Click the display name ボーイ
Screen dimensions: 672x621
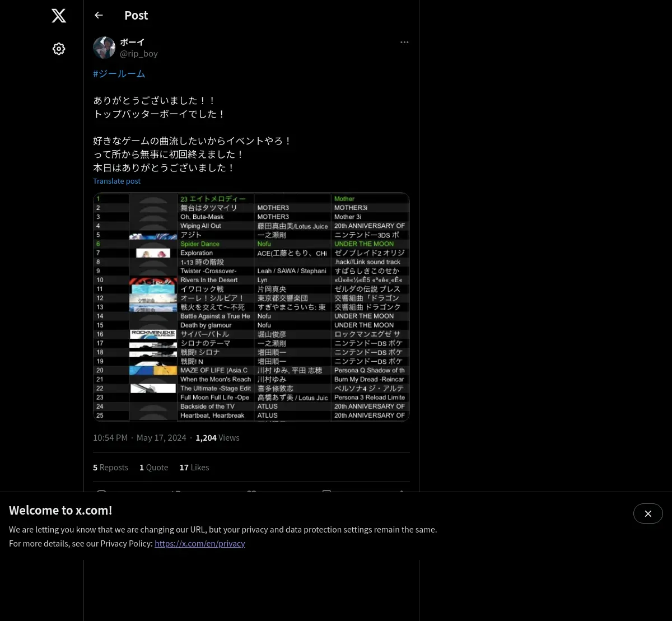click(x=132, y=43)
